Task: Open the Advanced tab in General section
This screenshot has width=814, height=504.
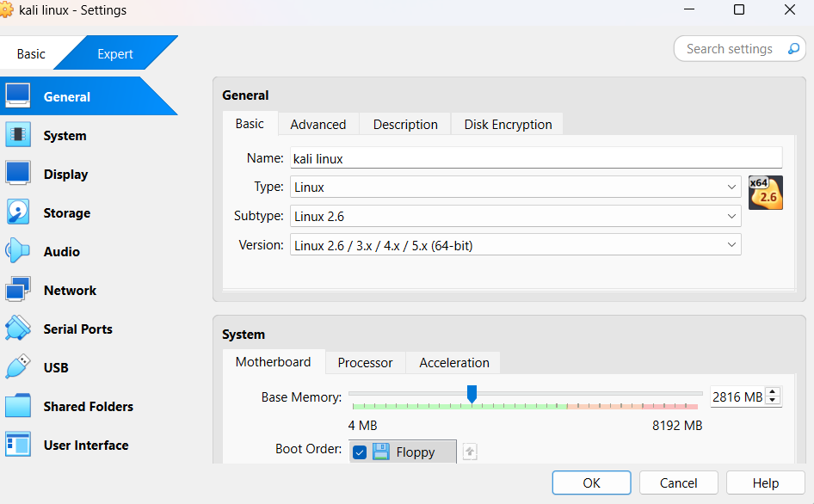Action: 318,125
